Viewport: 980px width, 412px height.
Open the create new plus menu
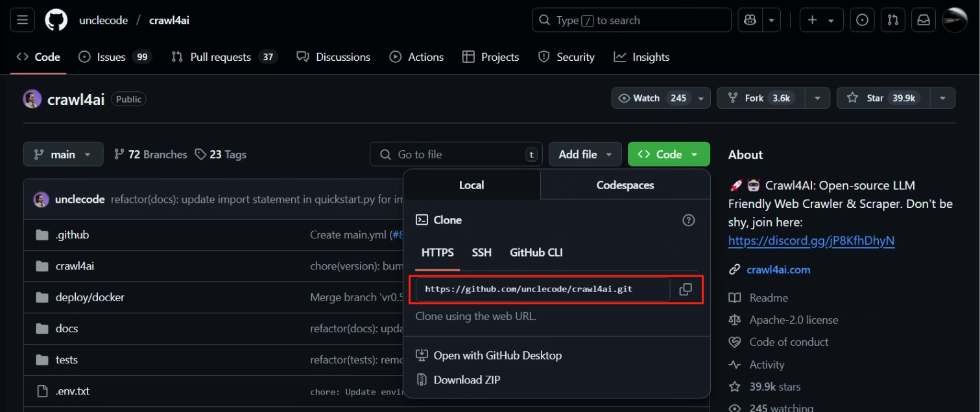[821, 20]
